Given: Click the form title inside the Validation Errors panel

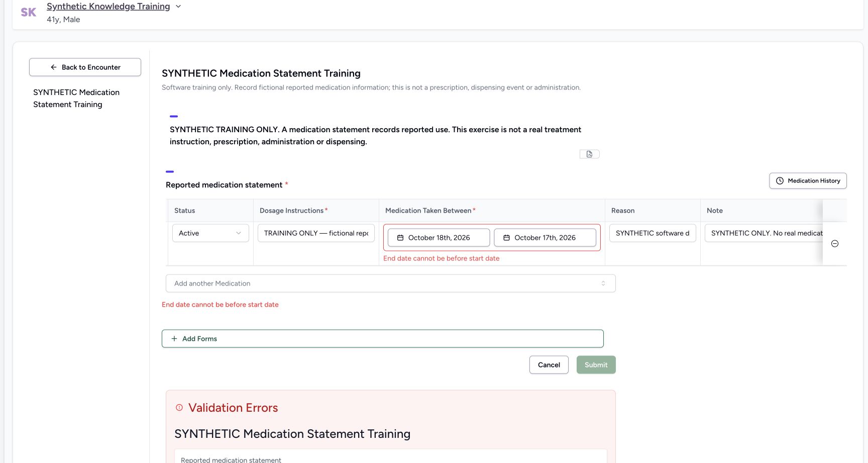Looking at the screenshot, I should 292,434.
